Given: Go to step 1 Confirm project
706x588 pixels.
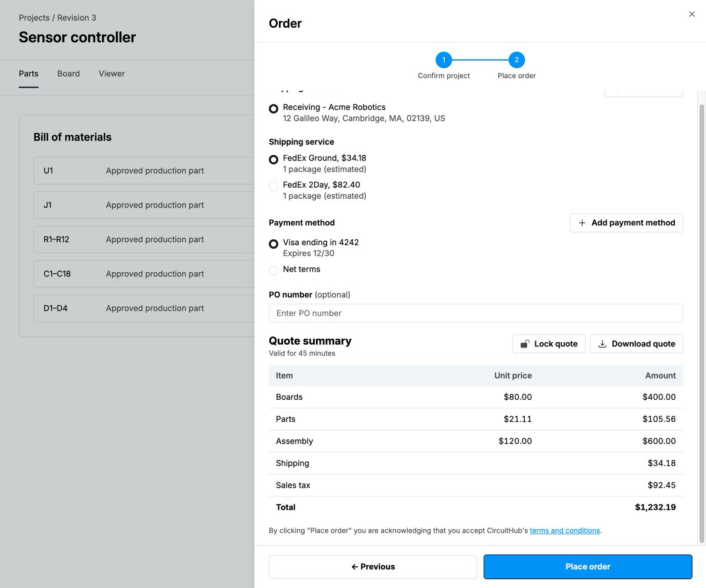Looking at the screenshot, I should coord(444,60).
